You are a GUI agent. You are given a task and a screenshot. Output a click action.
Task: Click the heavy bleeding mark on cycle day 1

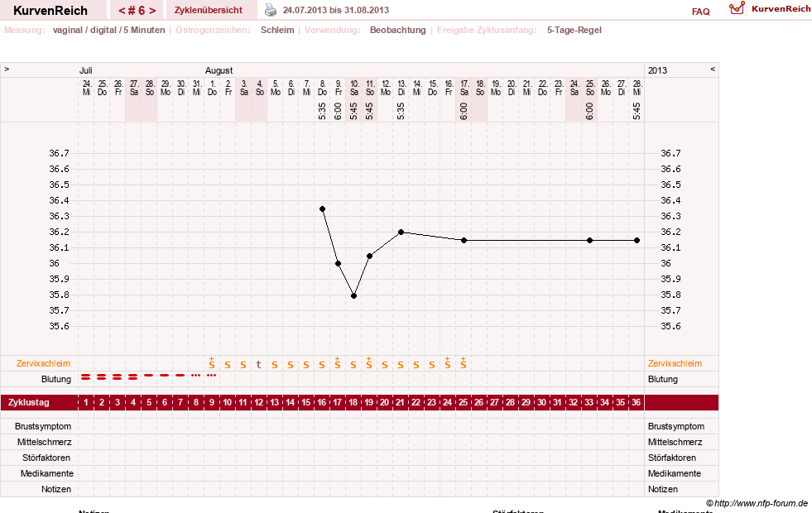pyautogui.click(x=86, y=376)
